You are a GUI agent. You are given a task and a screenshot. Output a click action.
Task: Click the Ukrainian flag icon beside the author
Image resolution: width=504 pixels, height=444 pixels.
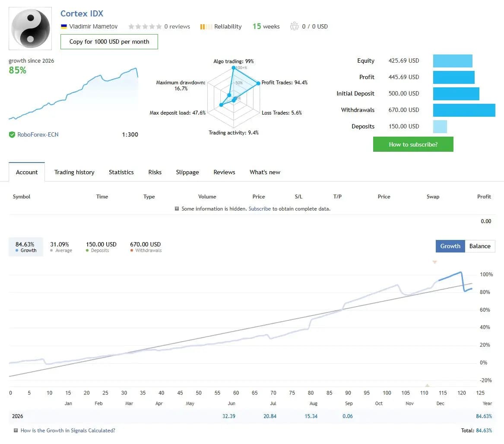click(63, 26)
